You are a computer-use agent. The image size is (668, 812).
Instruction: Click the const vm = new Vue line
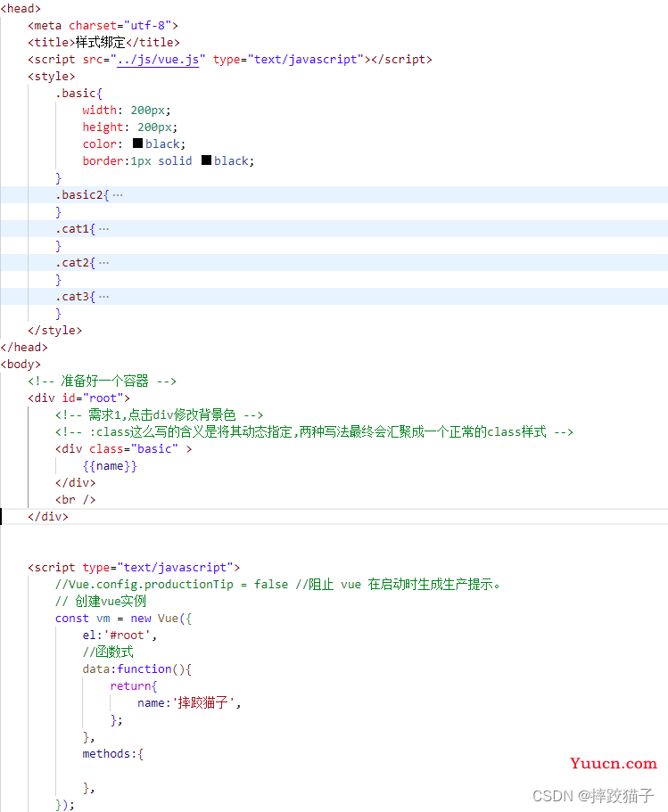(x=123, y=619)
